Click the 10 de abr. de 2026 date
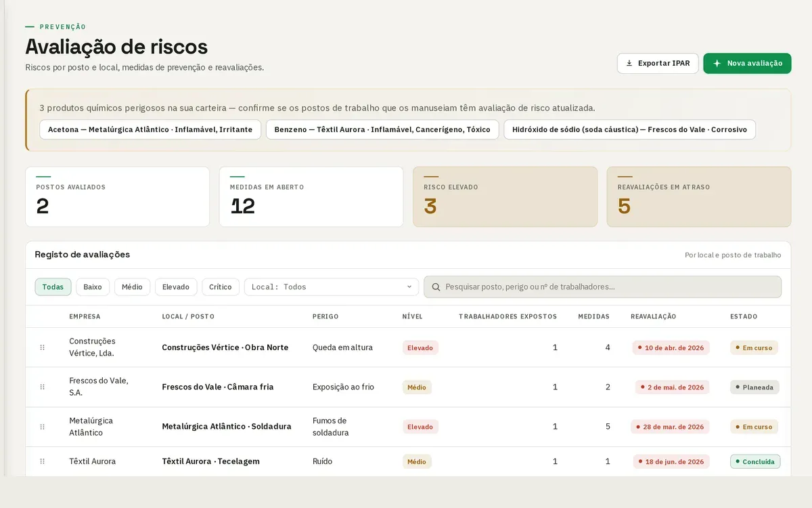Image resolution: width=812 pixels, height=508 pixels. point(671,347)
